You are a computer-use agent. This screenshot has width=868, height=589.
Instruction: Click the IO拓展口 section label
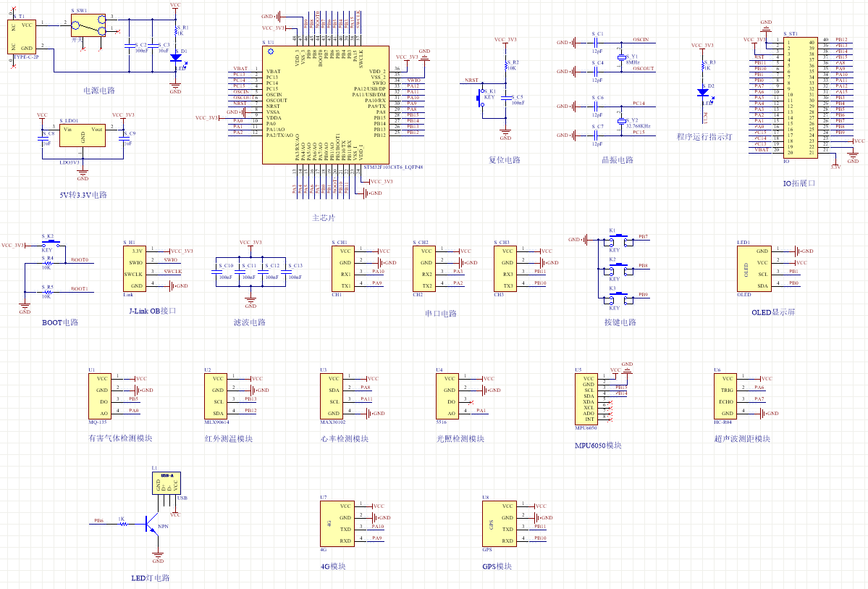799,183
